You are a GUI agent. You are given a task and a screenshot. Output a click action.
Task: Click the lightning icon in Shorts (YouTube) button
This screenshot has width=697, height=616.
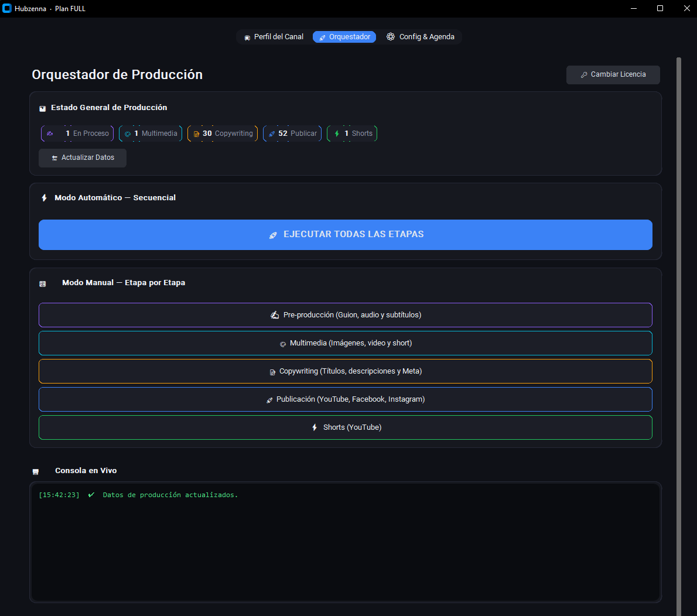click(315, 427)
